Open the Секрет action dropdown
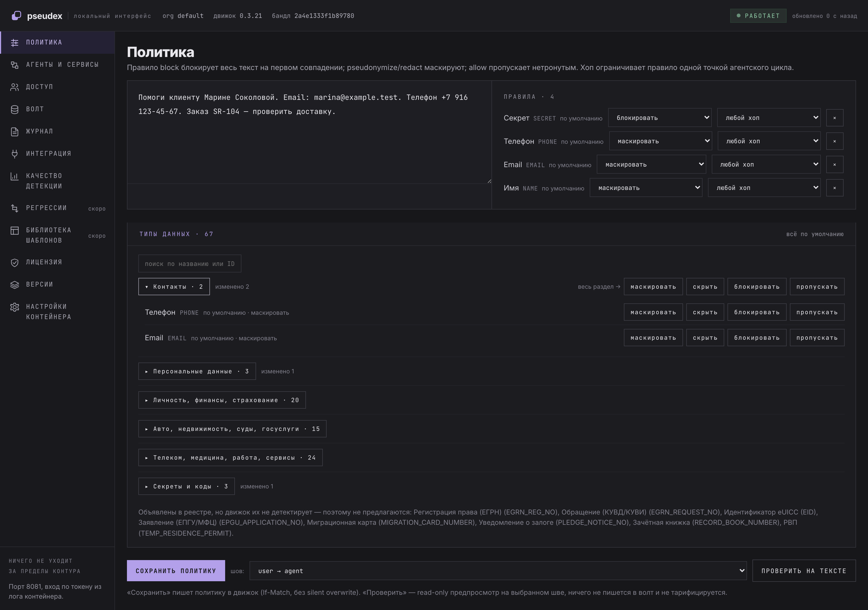The width and height of the screenshot is (868, 610). click(x=659, y=117)
